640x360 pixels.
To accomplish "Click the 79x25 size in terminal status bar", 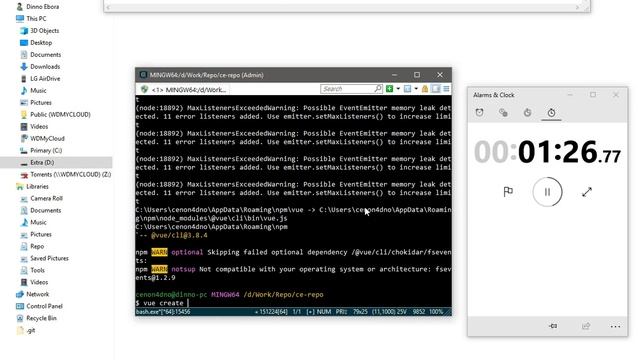I will [360, 311].
